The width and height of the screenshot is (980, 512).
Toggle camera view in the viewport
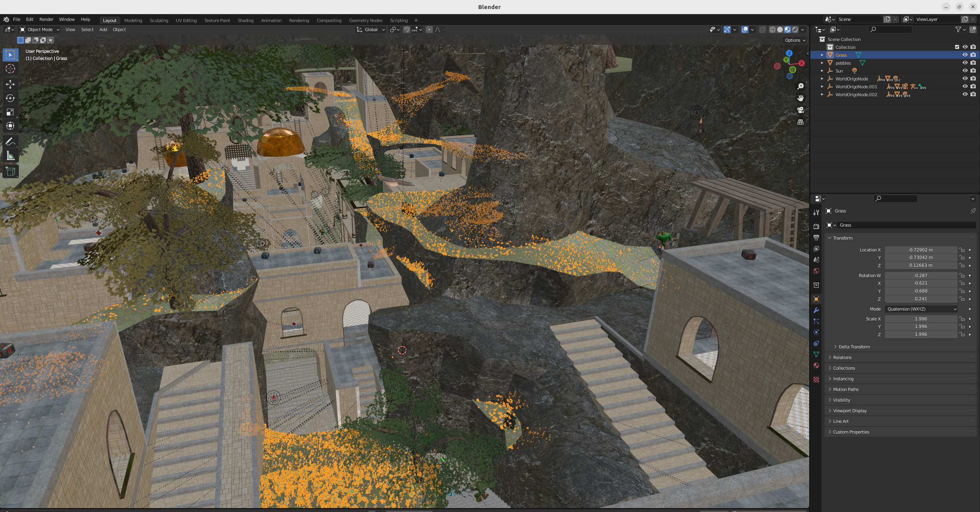click(x=800, y=110)
